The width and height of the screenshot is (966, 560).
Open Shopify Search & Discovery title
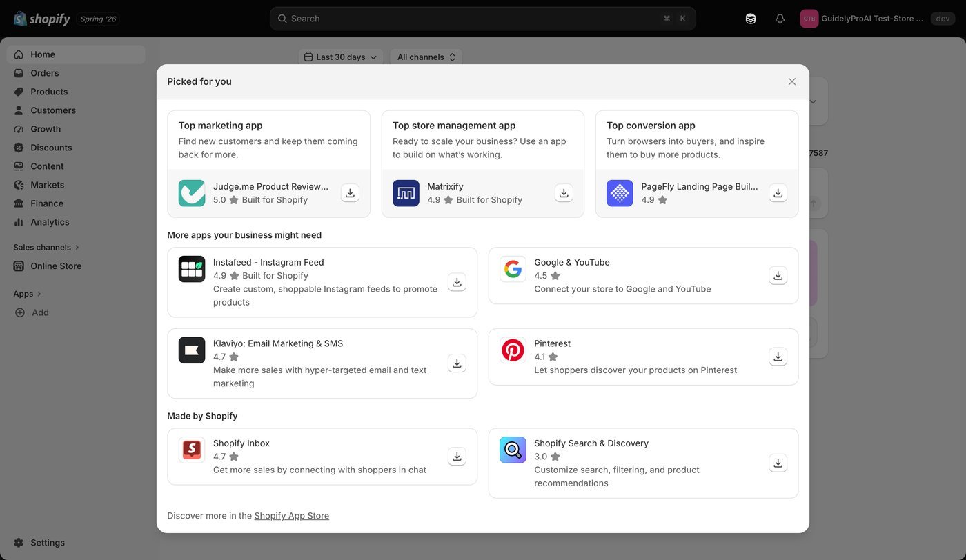point(591,443)
